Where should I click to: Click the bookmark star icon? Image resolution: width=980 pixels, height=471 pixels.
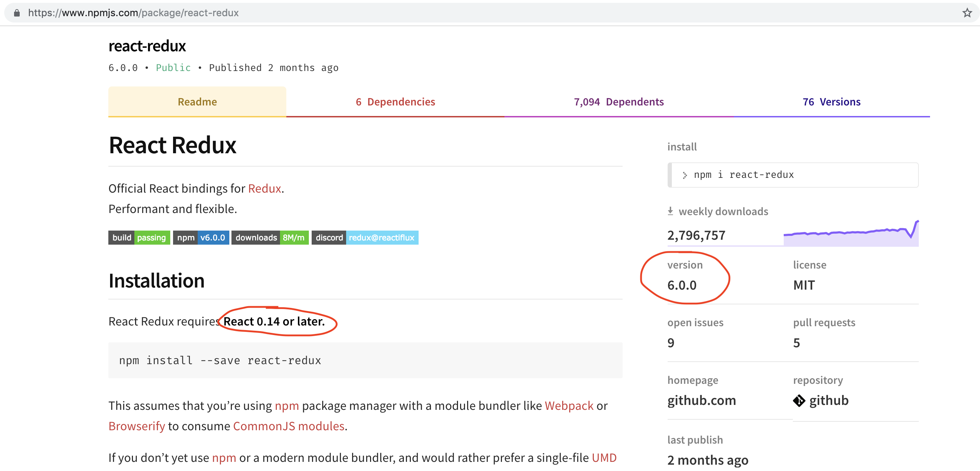point(967,13)
